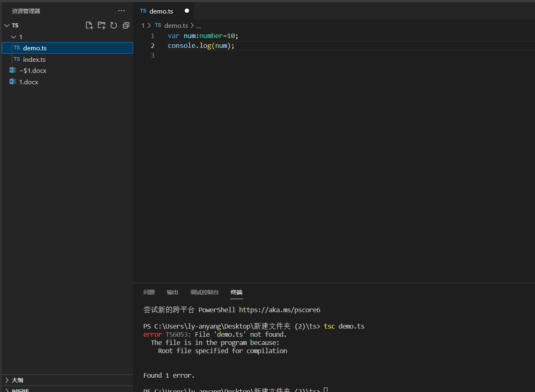Select demo.ts in the file tree

click(67, 48)
